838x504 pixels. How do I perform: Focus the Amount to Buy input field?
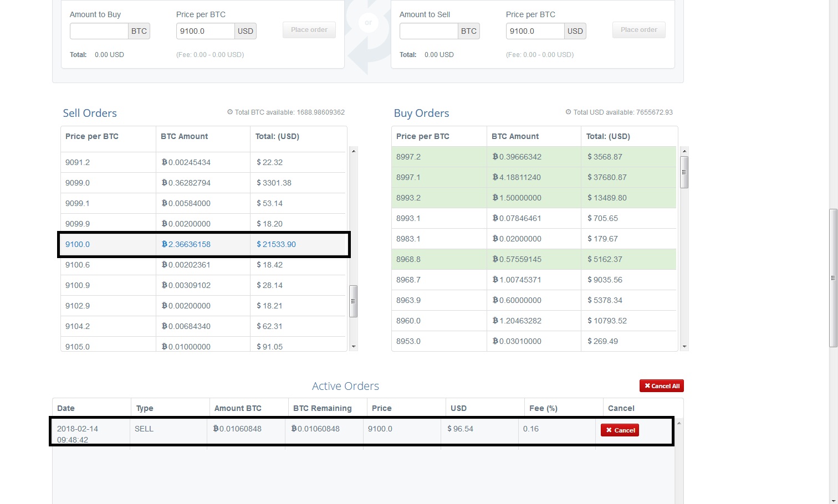pos(99,31)
